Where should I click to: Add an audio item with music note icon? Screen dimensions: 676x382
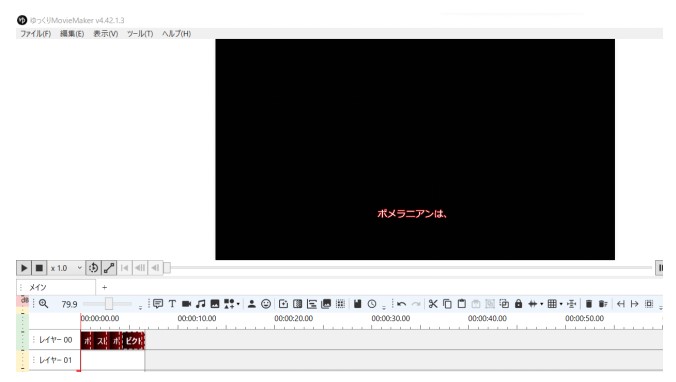click(200, 304)
